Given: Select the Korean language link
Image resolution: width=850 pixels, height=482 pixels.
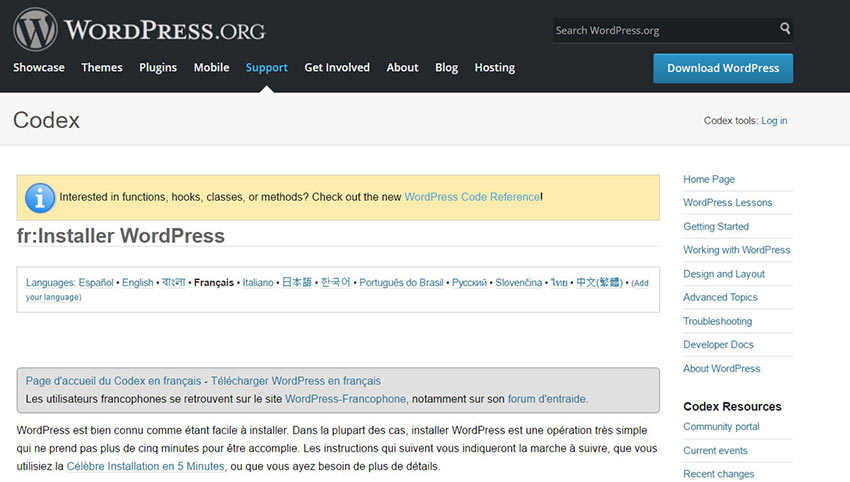Looking at the screenshot, I should 336,282.
